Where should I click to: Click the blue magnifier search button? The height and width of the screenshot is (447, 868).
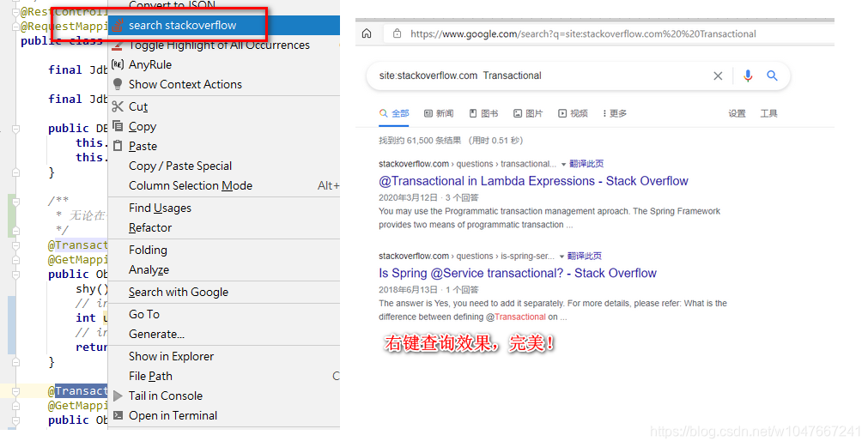(772, 76)
